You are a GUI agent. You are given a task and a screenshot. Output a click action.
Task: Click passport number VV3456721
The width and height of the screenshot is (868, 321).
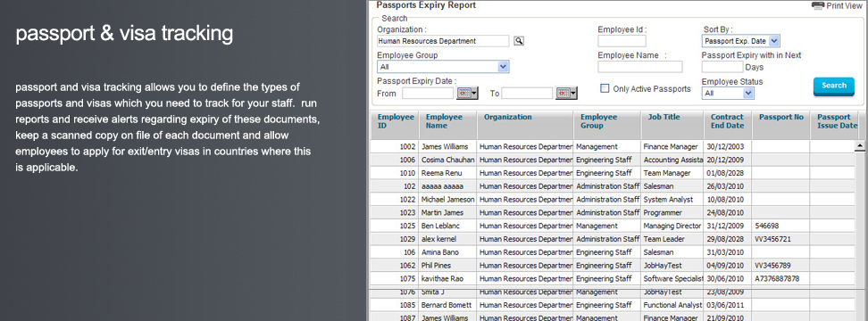coord(772,239)
